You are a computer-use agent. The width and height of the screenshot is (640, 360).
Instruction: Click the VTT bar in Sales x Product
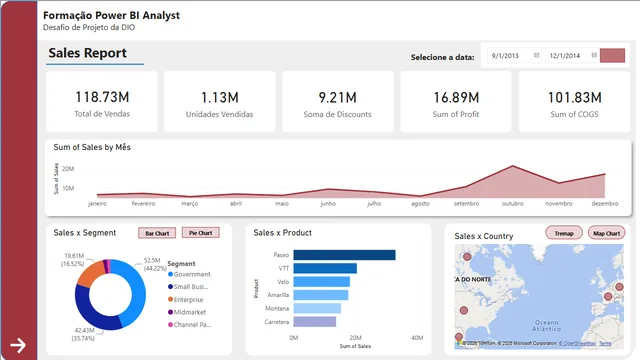325,268
